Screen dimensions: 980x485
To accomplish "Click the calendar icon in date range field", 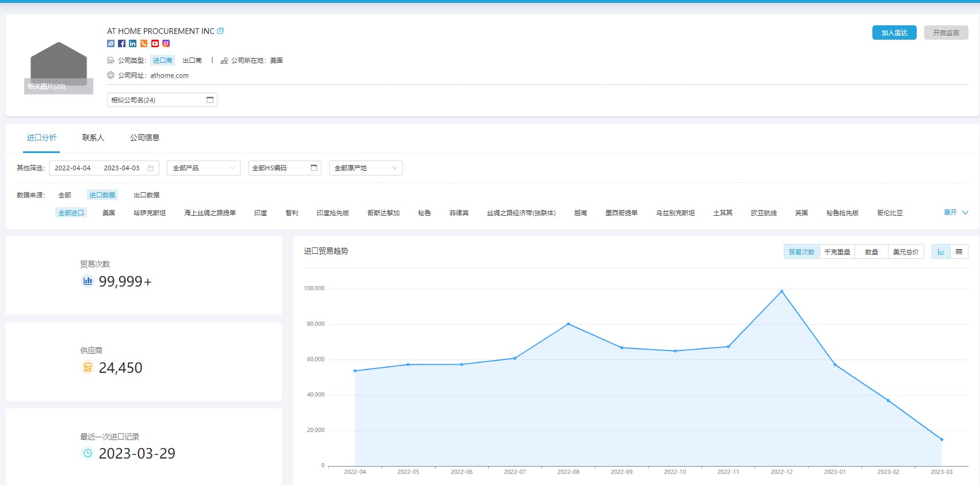I will click(x=150, y=168).
